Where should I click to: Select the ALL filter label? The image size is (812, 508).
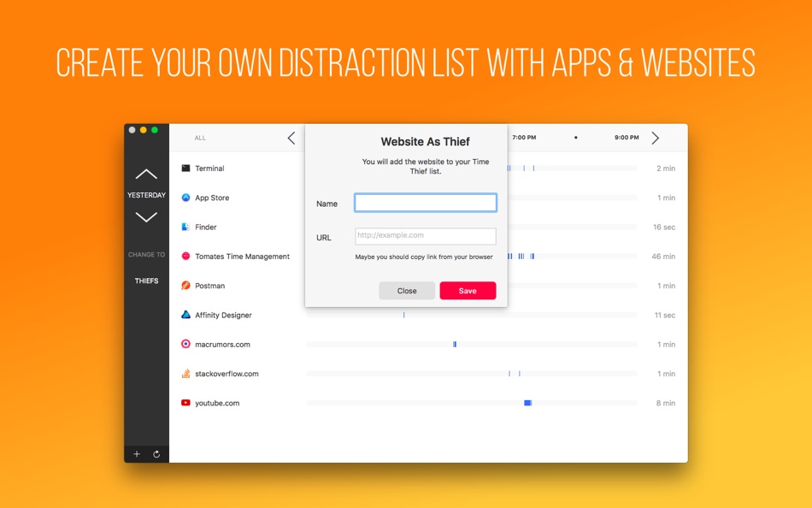click(x=200, y=138)
